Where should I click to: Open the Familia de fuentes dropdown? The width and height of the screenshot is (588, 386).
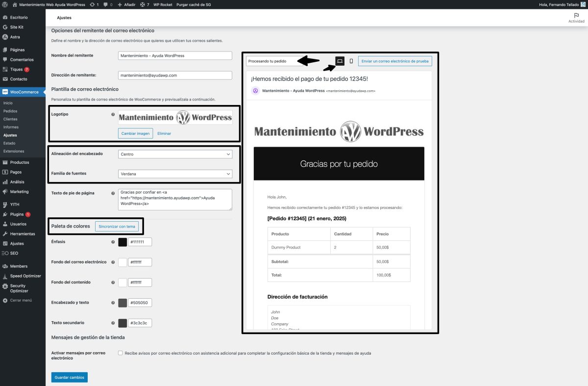[175, 173]
